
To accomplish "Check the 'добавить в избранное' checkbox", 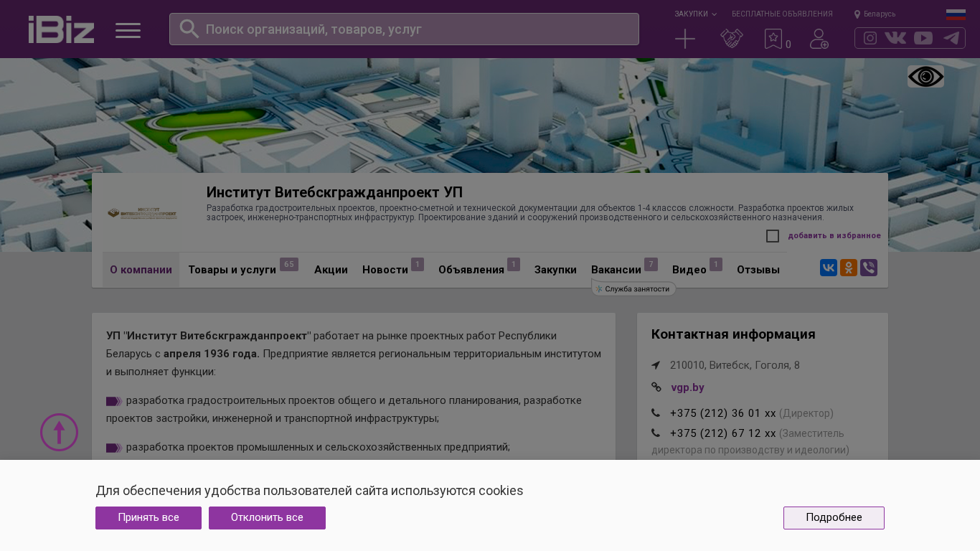I will point(773,236).
